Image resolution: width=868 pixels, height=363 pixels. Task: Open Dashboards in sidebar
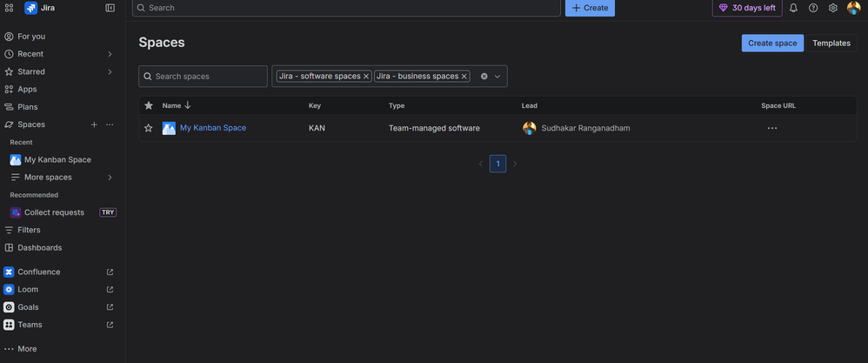pyautogui.click(x=40, y=248)
